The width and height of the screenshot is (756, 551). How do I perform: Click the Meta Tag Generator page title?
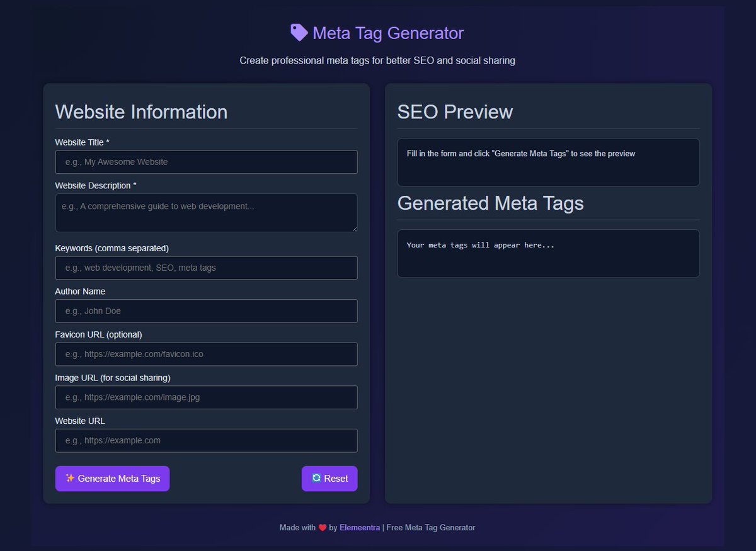pos(388,33)
